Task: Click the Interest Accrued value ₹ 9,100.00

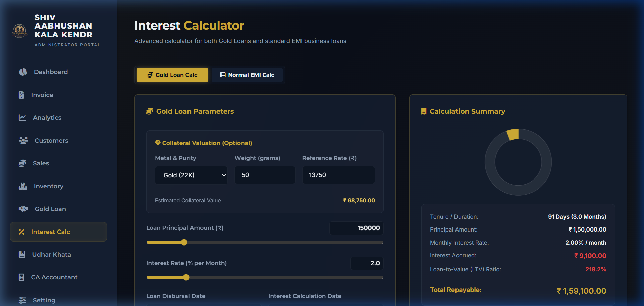Action: pyautogui.click(x=590, y=256)
